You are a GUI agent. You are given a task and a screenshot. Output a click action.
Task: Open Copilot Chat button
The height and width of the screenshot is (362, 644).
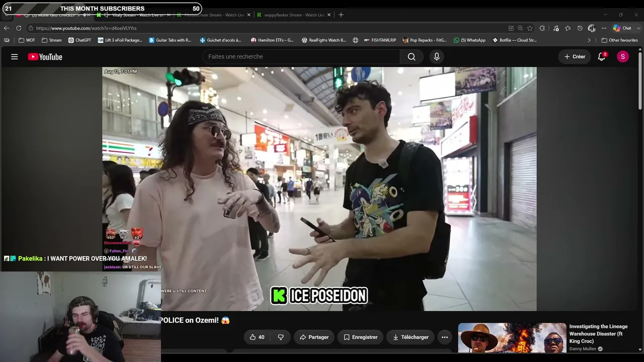[x=622, y=28]
